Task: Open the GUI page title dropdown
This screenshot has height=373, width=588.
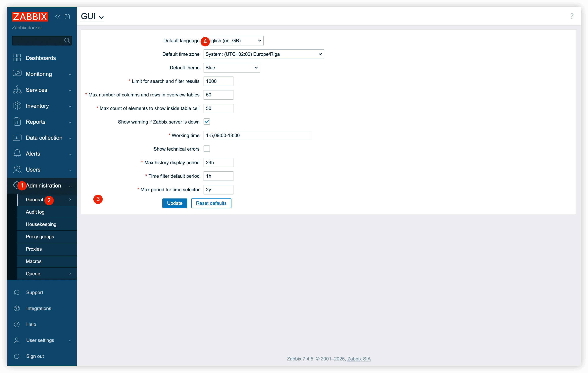Action: tap(92, 16)
